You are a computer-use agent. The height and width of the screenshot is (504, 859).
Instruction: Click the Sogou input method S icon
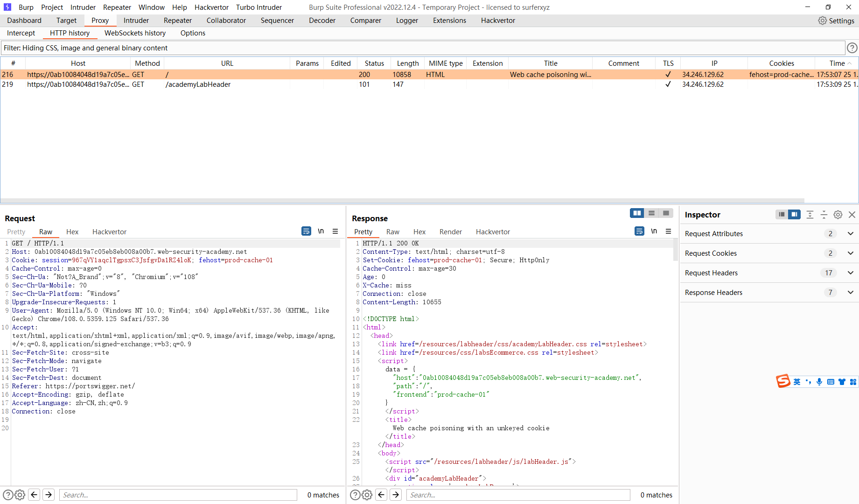coord(783,381)
